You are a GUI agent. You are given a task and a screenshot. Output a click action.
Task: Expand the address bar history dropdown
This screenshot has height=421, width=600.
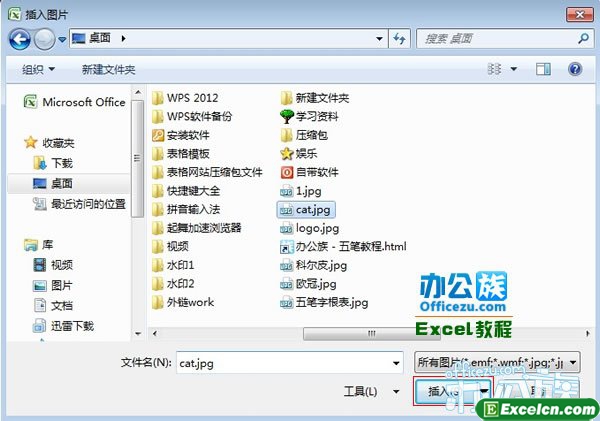[379, 38]
